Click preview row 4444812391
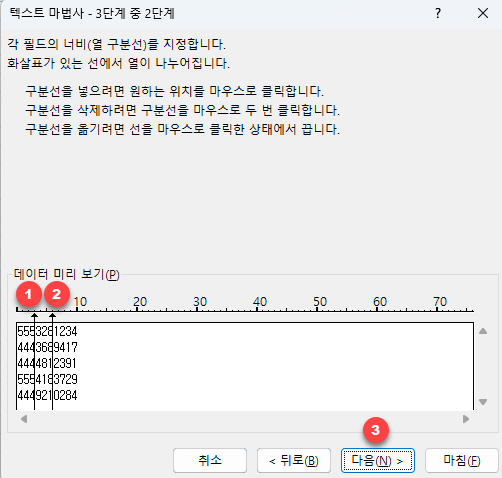 coord(47,363)
